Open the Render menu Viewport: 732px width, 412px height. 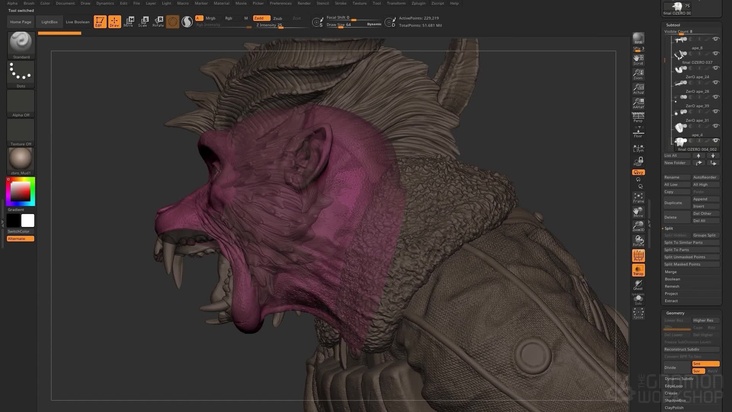click(304, 3)
